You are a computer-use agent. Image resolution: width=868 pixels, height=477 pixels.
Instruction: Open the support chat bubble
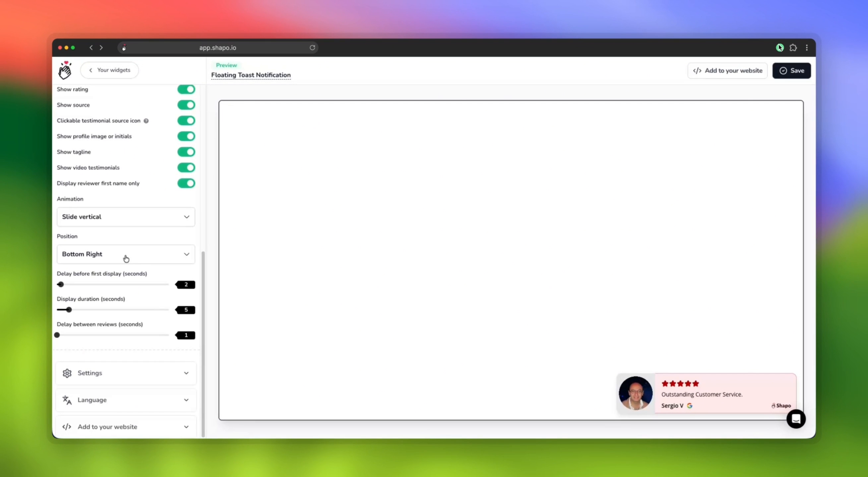click(x=796, y=419)
